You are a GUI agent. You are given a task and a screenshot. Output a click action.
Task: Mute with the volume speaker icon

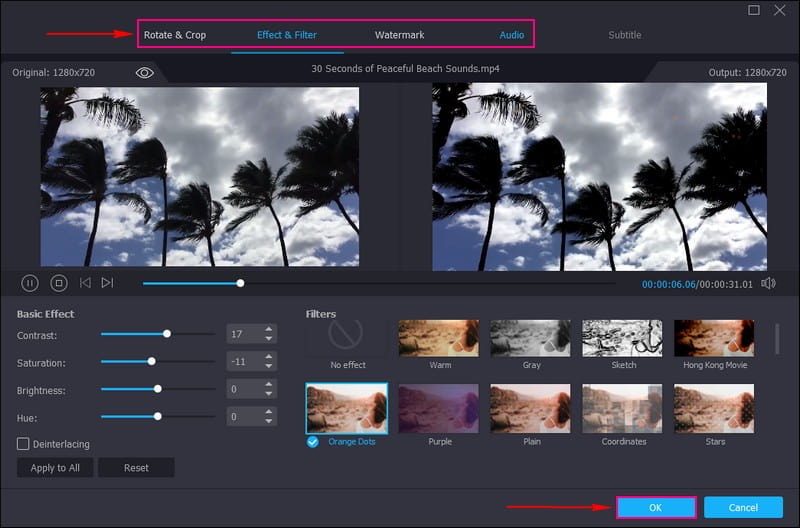pos(767,283)
